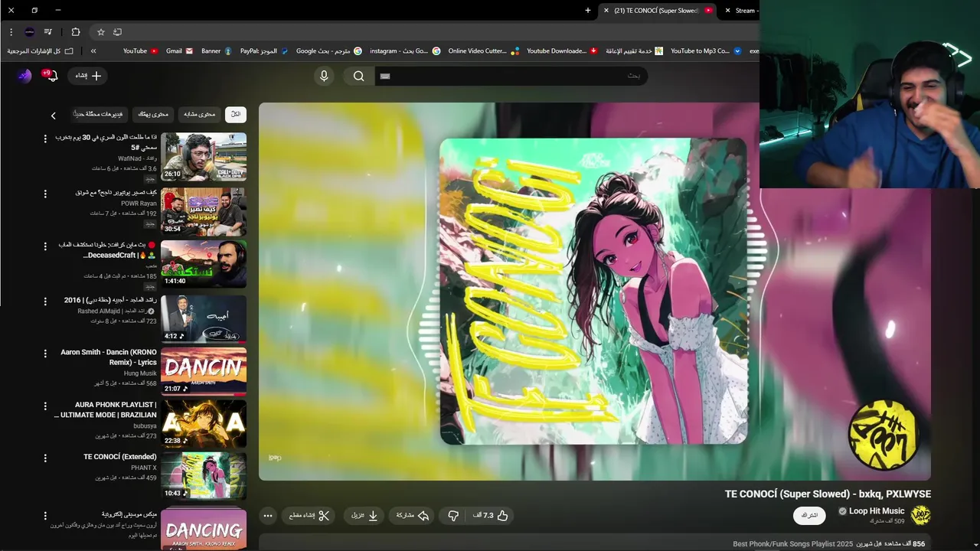Open the WafiNad 26:10 video thumbnail
980x551 pixels.
pyautogui.click(x=204, y=157)
